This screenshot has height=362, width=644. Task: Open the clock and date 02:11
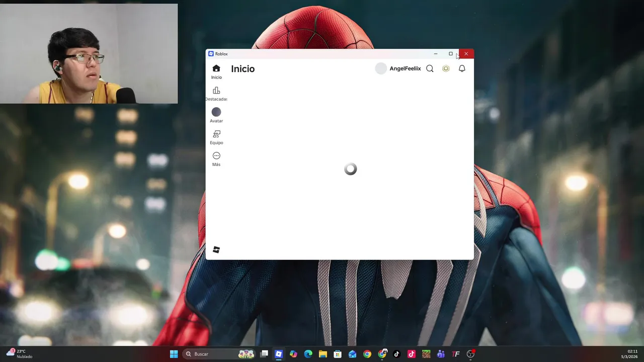[629, 354]
